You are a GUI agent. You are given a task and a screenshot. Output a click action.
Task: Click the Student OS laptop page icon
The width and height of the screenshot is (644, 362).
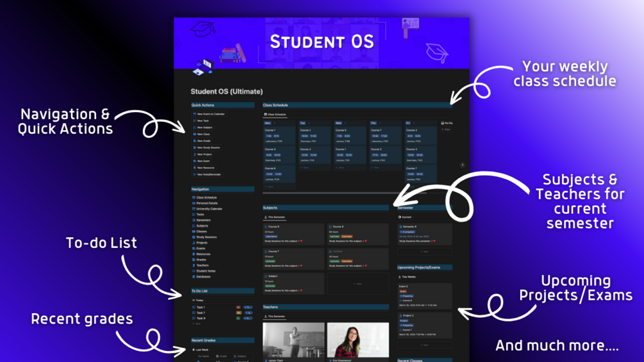coord(203,67)
